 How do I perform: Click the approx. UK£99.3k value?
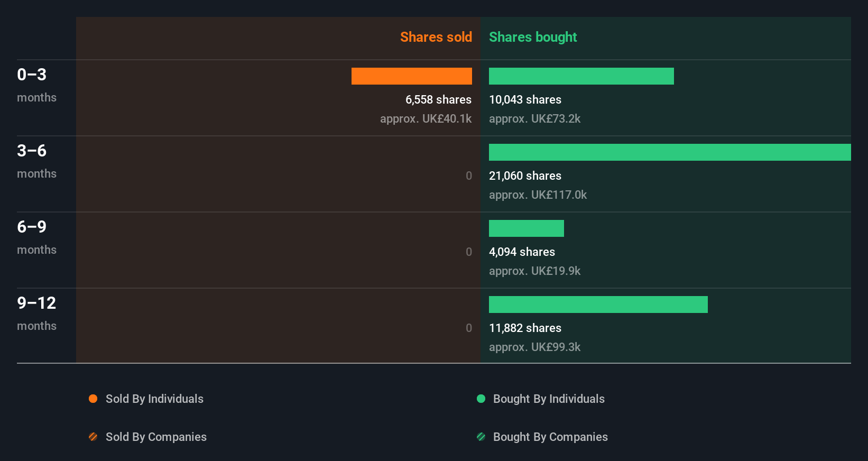click(534, 347)
